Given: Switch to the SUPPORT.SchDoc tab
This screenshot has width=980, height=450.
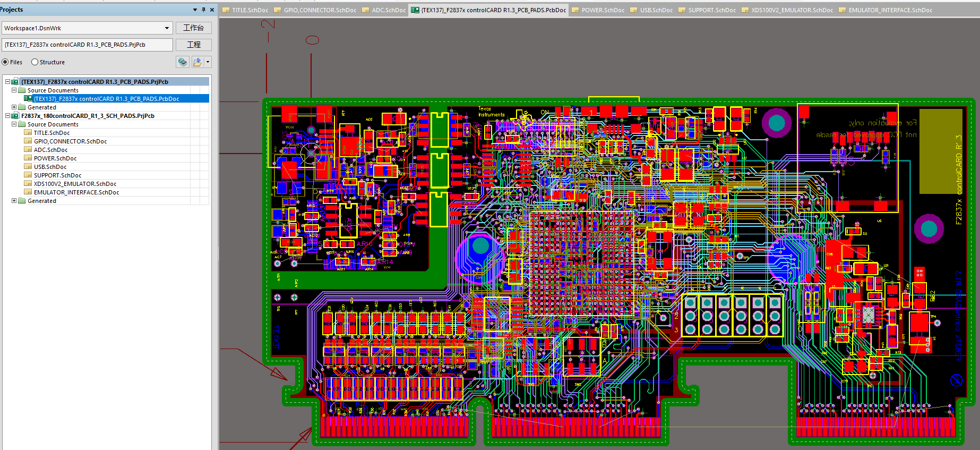Looking at the screenshot, I should point(707,10).
